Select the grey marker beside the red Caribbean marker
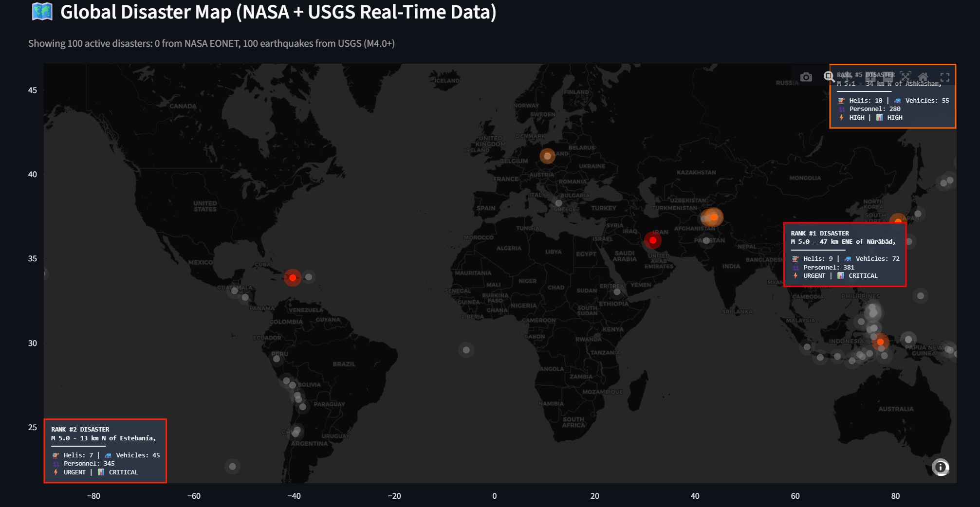 [309, 277]
